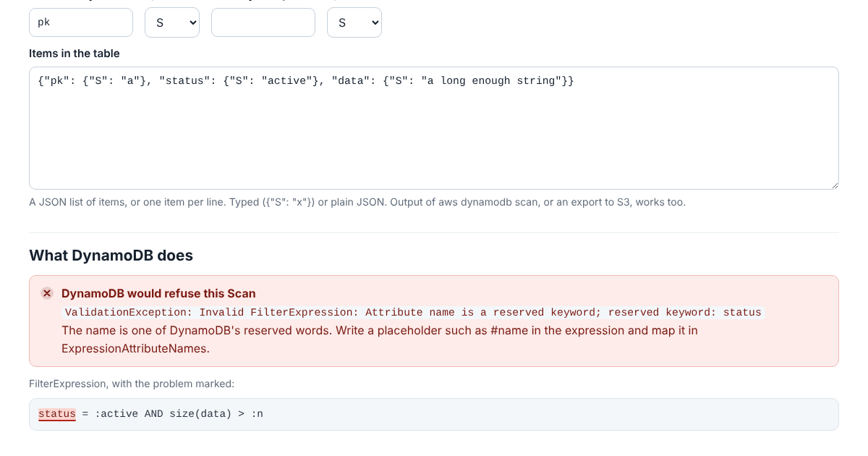The width and height of the screenshot is (868, 456).
Task: Click the partition key name field containing pk
Action: 81,22
